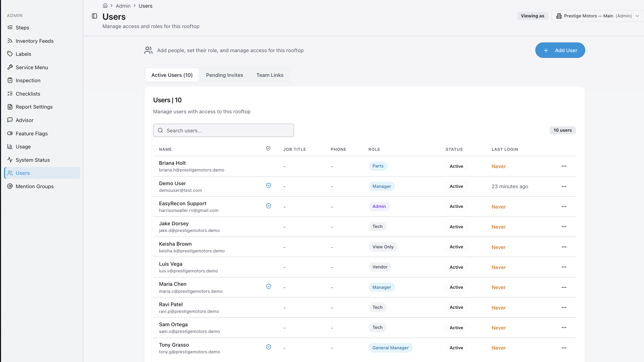This screenshot has width=644, height=362.
Task: Open actions menu for Jake Dorsey
Action: tap(564, 227)
